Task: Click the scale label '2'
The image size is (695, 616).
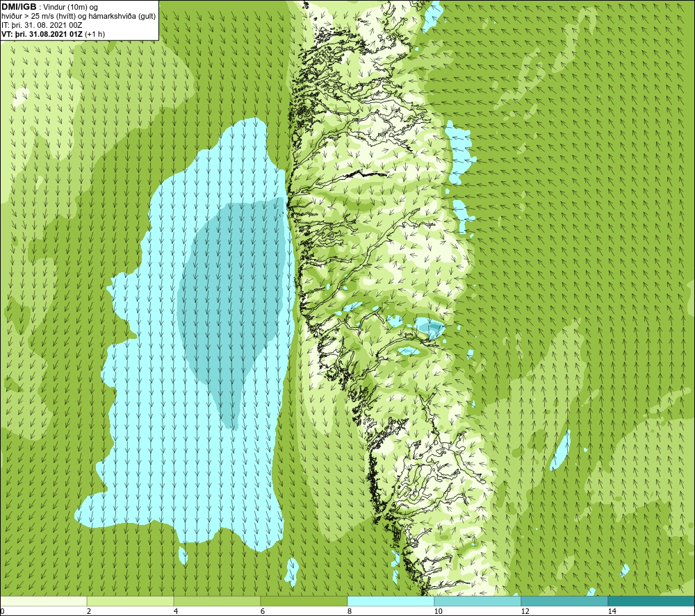Action: (89, 612)
